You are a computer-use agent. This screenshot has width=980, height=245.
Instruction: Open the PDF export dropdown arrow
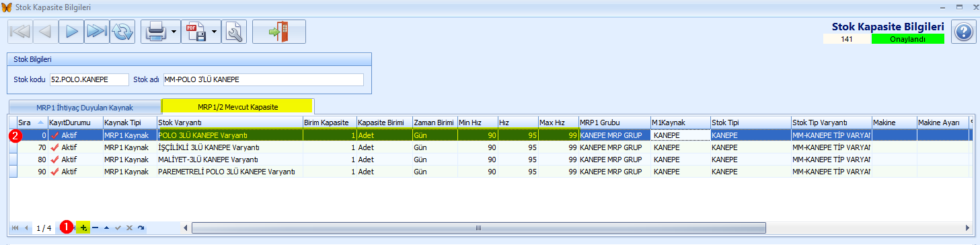coord(215,32)
